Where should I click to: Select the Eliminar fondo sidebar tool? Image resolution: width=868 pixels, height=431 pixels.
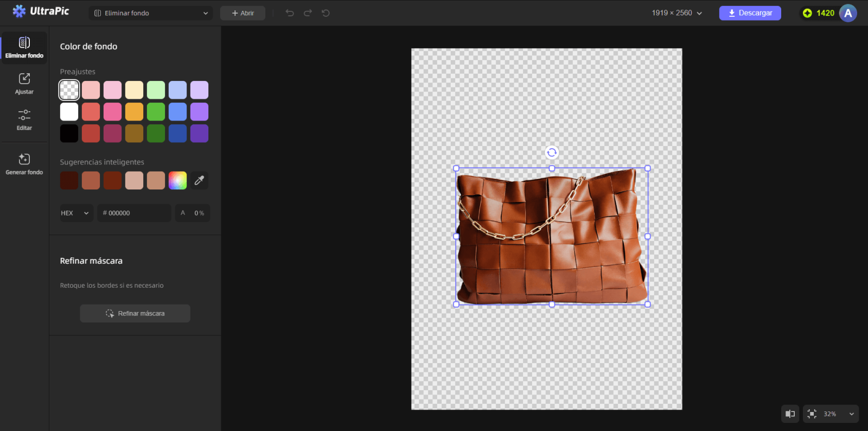coord(24,48)
